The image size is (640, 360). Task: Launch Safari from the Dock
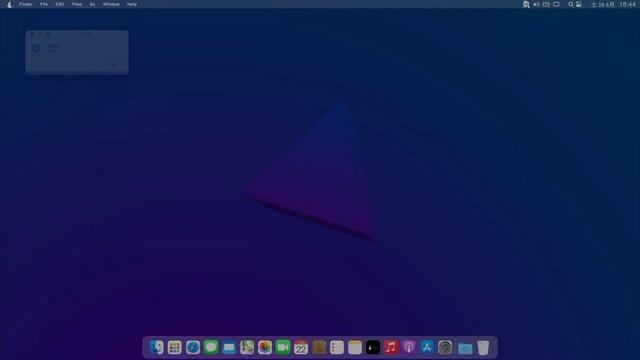click(x=193, y=347)
